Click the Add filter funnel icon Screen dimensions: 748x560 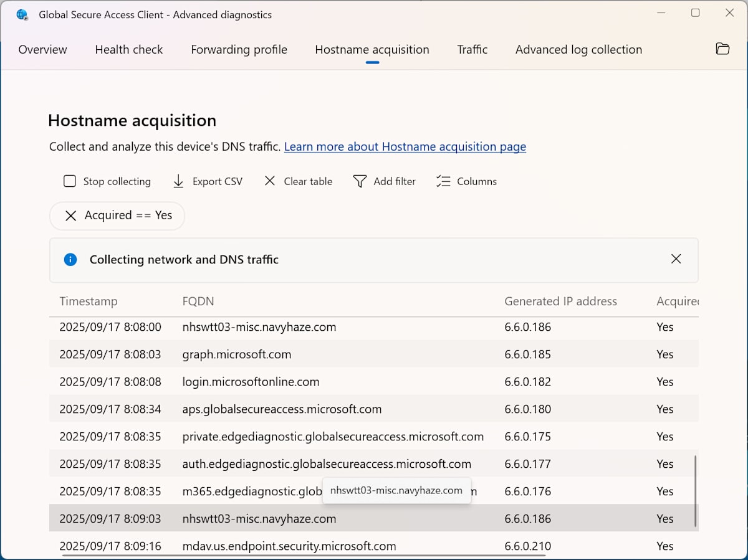click(x=360, y=181)
